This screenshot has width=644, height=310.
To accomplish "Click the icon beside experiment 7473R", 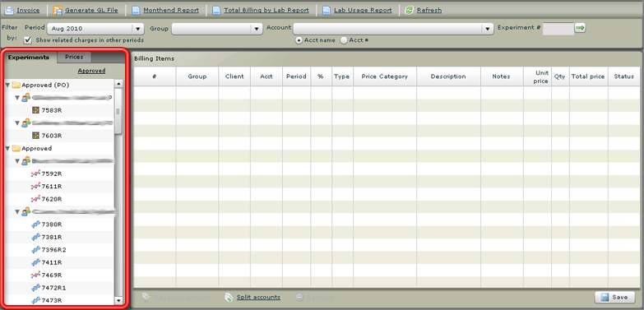I will click(x=35, y=301).
